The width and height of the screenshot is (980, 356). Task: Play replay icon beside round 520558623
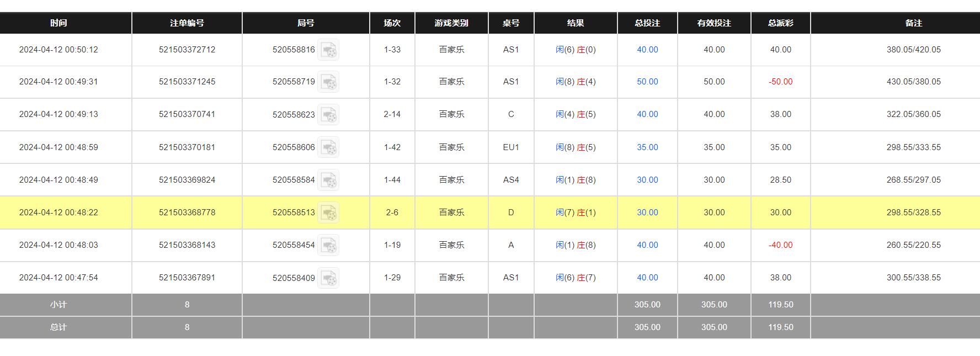click(329, 114)
